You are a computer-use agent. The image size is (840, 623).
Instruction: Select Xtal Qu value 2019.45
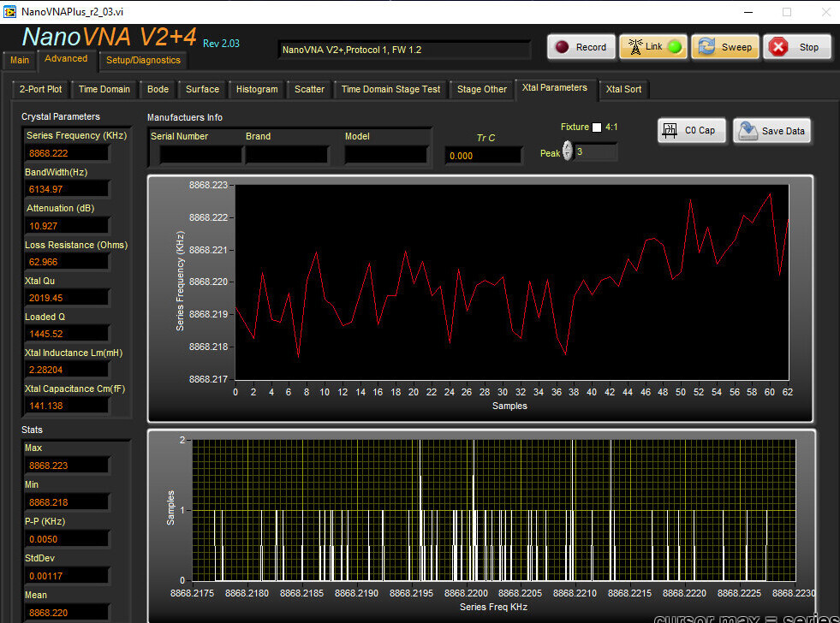tap(68, 298)
